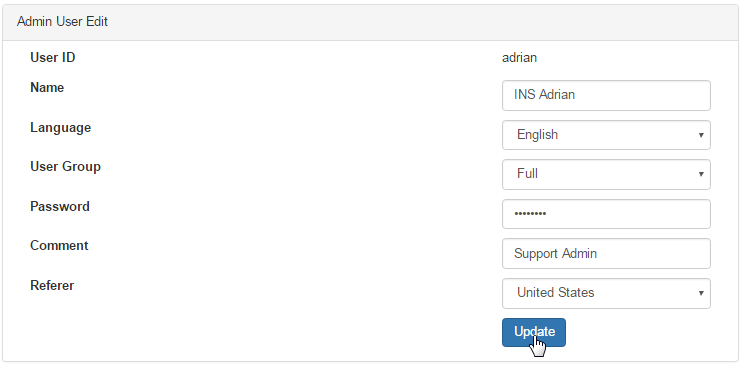Click the 'Password' field label

point(60,206)
